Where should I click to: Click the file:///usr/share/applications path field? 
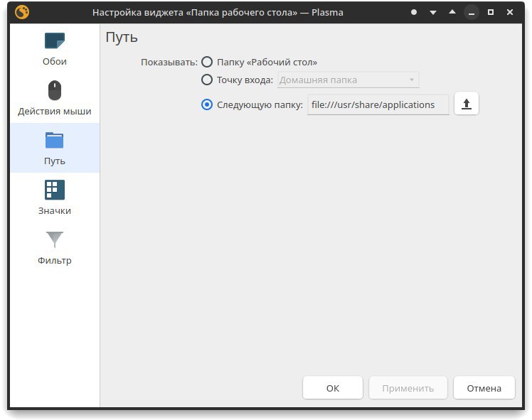[378, 104]
